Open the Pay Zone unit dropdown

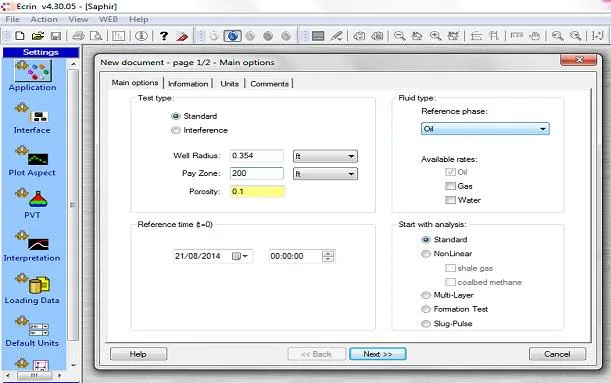click(325, 174)
